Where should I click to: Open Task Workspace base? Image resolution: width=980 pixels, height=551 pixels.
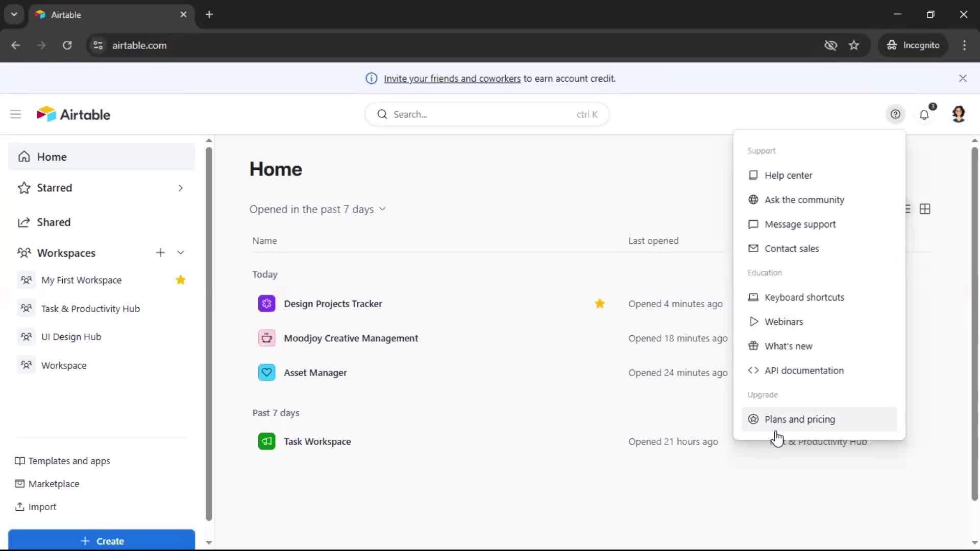(317, 441)
